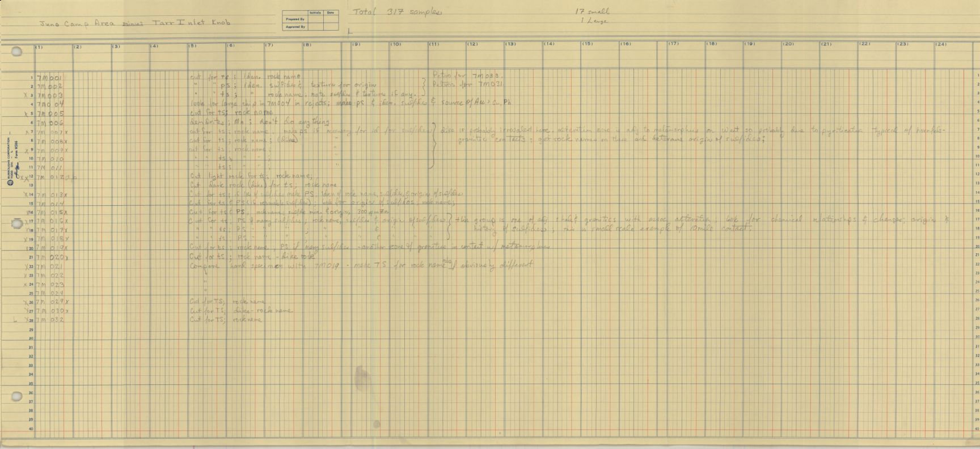Click the sample ID "7M 010"
Viewport: 980px width, 449px height.
pos(49,159)
